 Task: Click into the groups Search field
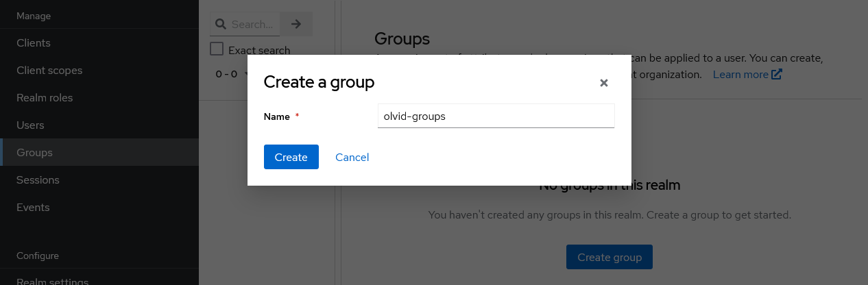coord(254,24)
